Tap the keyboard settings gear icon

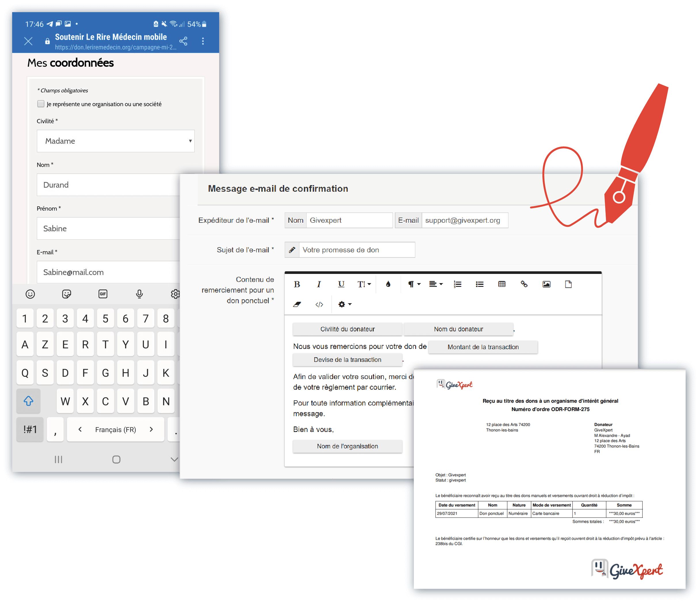pyautogui.click(x=175, y=294)
